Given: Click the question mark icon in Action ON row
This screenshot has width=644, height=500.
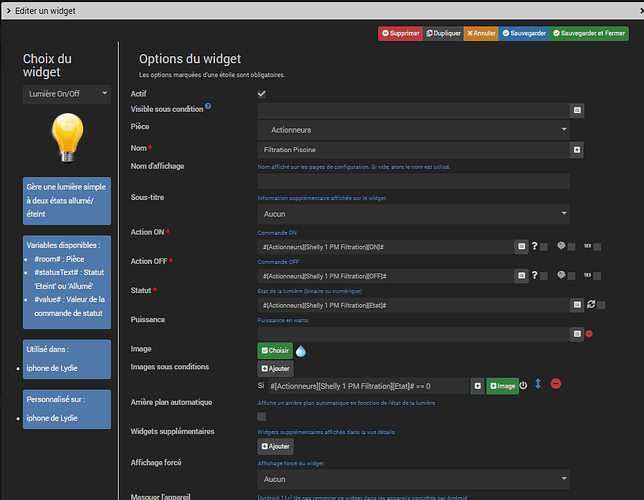Looking at the screenshot, I should click(534, 246).
